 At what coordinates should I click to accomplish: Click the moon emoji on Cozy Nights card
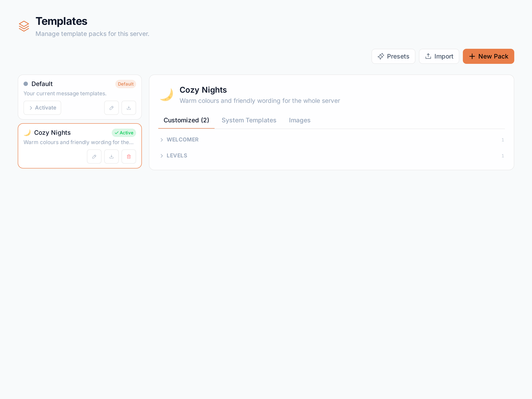pos(27,133)
